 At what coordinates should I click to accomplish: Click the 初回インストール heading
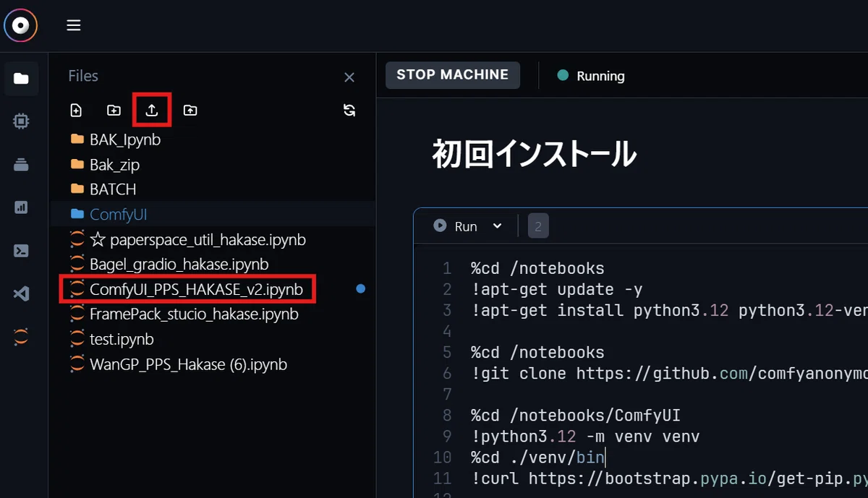tap(535, 154)
